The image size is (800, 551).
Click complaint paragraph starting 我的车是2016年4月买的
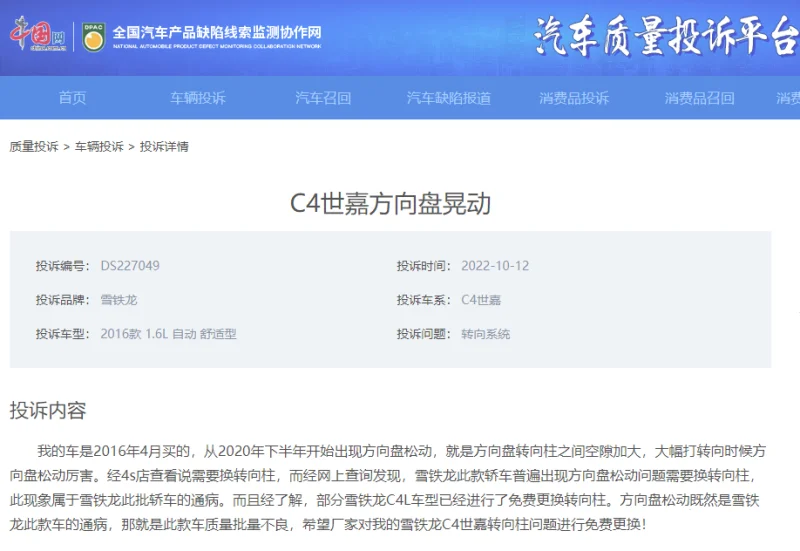pos(388,488)
